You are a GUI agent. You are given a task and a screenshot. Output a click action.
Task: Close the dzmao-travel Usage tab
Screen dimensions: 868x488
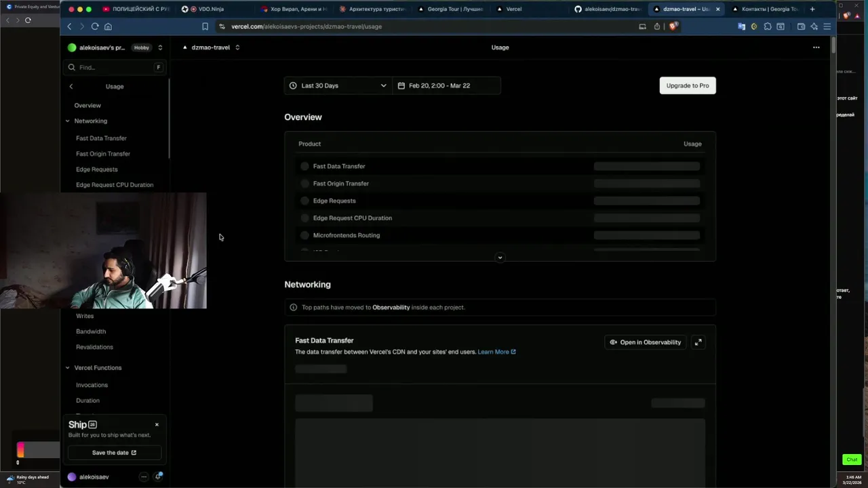click(717, 9)
